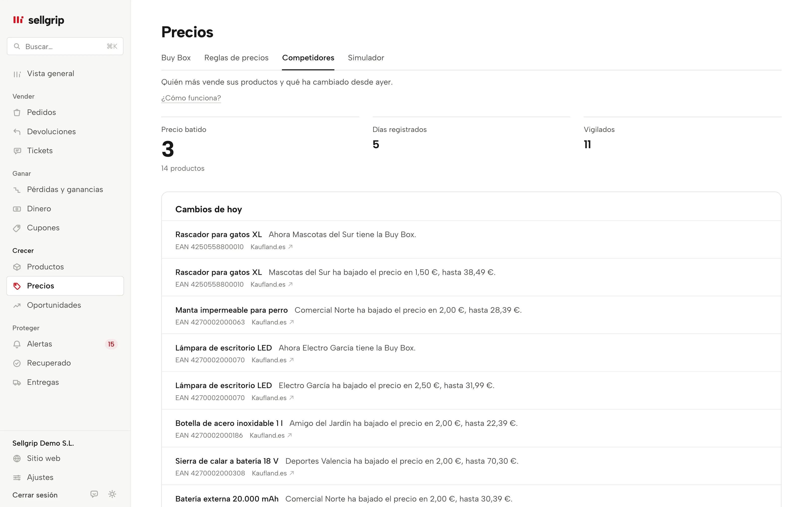Image resolution: width=812 pixels, height=507 pixels.
Task: Open the Sitio web globe item
Action: click(65, 458)
